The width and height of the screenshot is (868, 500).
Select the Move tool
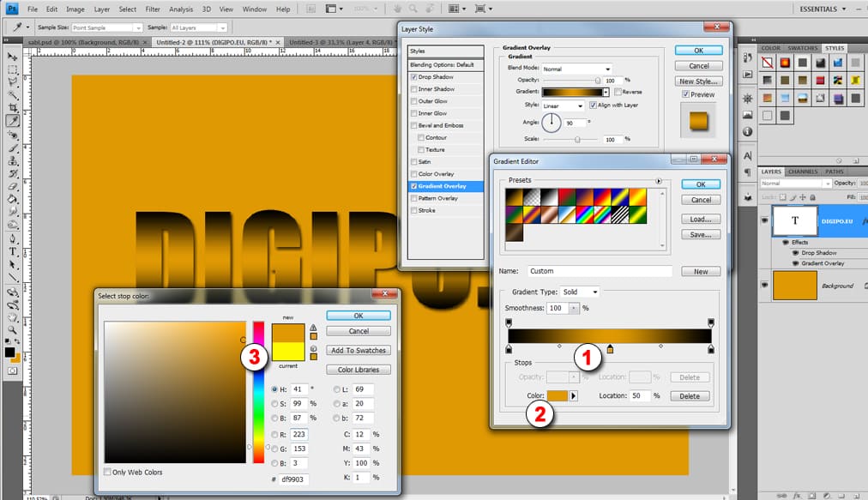(x=14, y=55)
